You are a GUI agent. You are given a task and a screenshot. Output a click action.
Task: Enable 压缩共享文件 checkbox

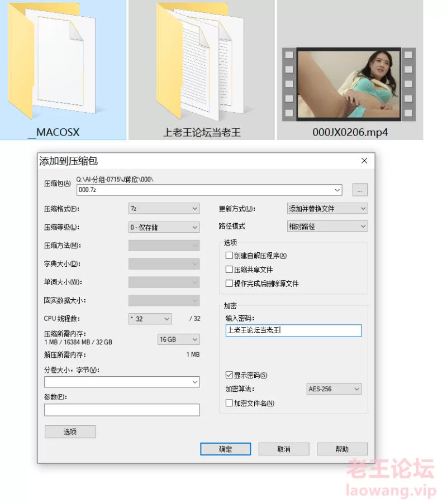point(229,270)
